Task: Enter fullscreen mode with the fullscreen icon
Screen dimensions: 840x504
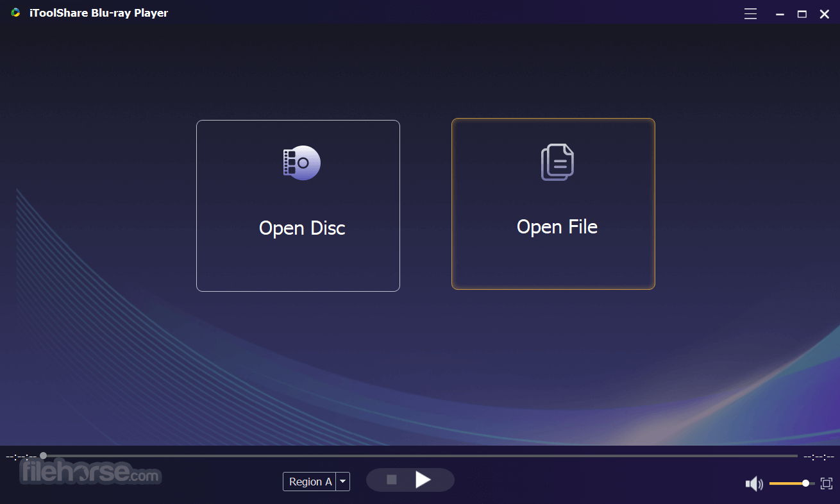Action: pyautogui.click(x=827, y=483)
